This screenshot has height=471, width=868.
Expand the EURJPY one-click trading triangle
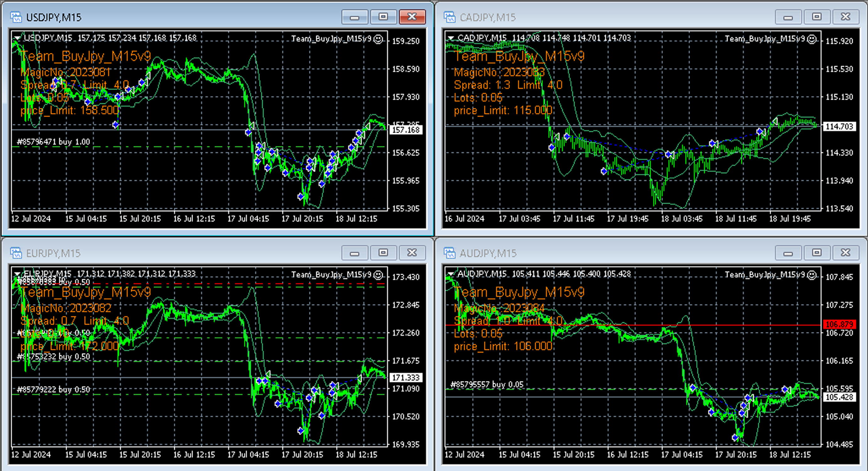(17, 274)
